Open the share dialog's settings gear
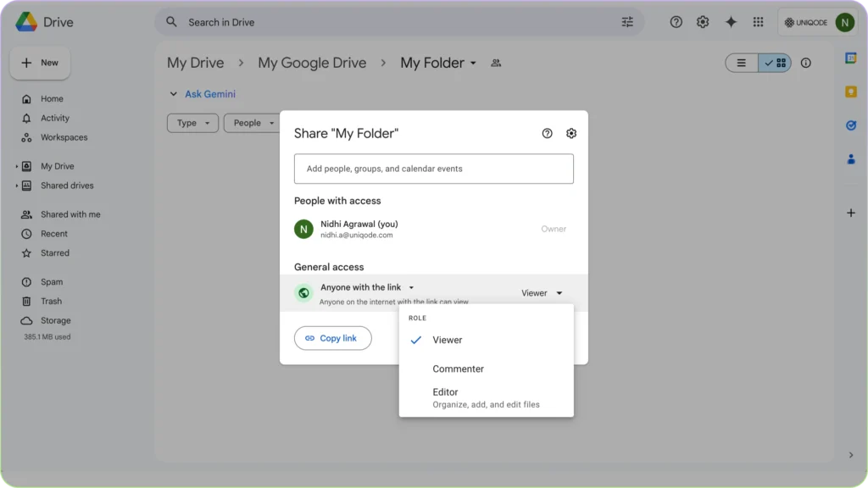Screen dimensions: 868x488 [x=570, y=133]
